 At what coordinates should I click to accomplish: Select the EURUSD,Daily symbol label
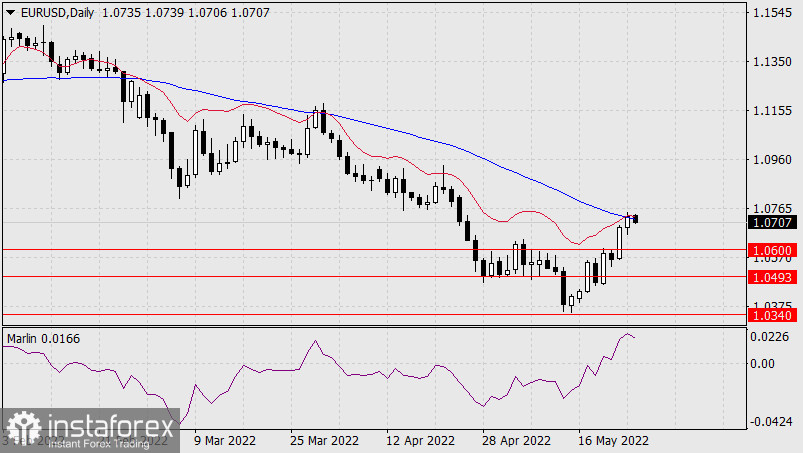(x=57, y=13)
